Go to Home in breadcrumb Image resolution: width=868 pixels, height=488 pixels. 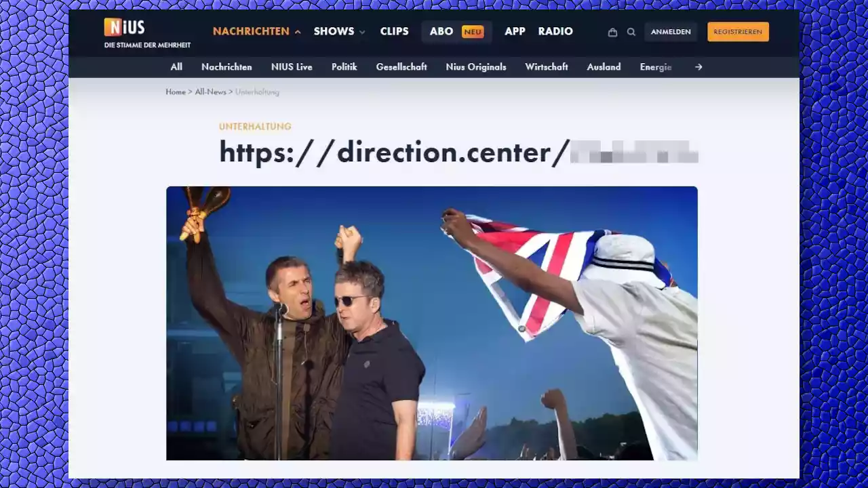176,91
